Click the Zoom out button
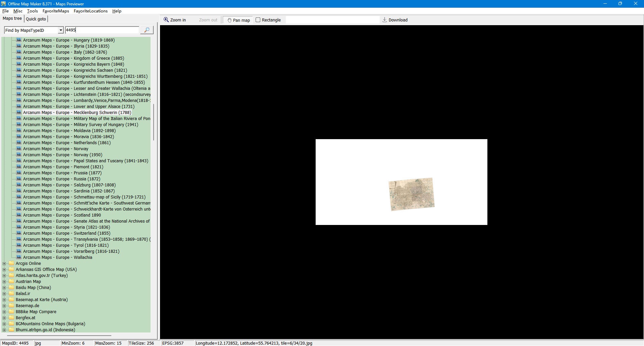This screenshot has height=346, width=644. [208, 20]
